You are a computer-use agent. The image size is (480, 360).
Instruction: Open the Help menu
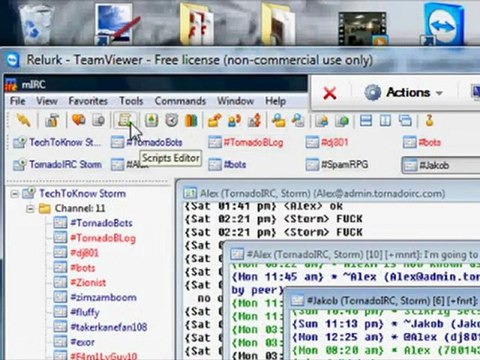[x=275, y=101]
